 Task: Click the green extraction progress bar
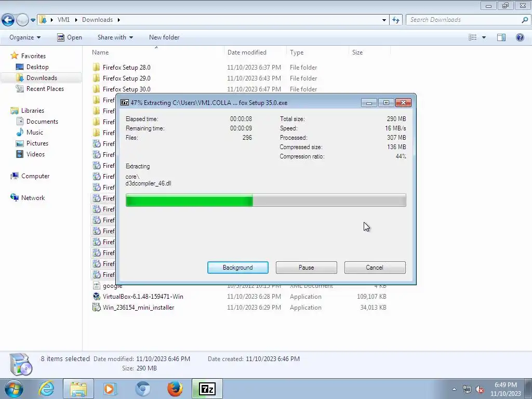pos(265,200)
